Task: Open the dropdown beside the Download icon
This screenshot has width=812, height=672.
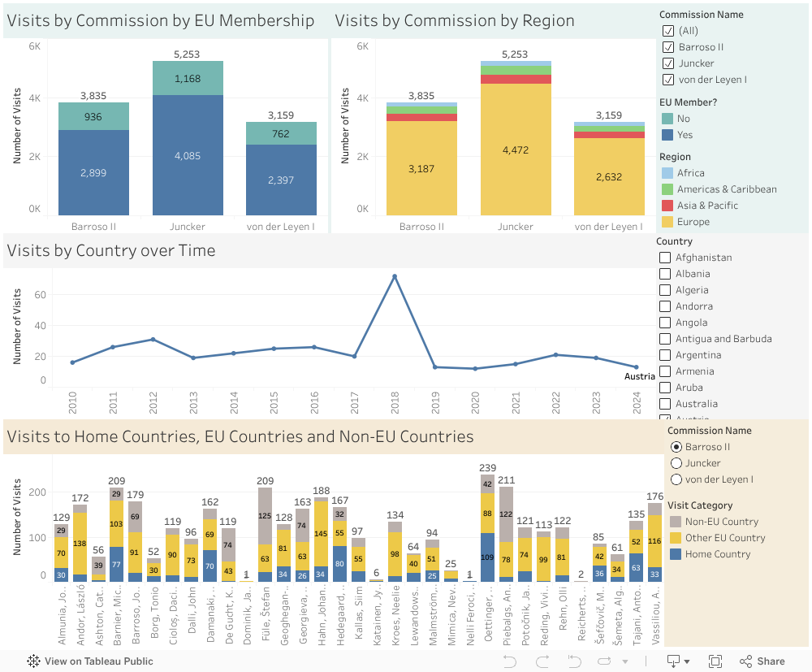Action: click(x=687, y=661)
